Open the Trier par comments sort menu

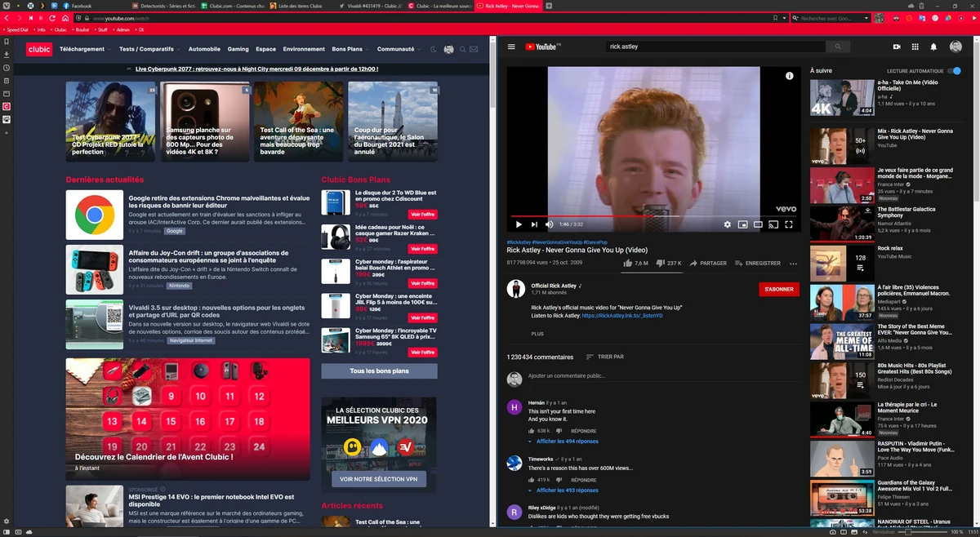point(604,357)
